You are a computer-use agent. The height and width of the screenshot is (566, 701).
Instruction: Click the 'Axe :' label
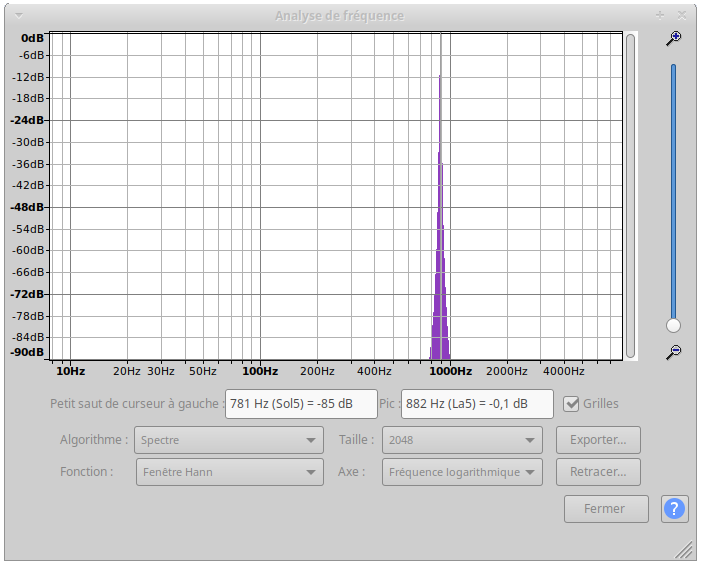(351, 472)
